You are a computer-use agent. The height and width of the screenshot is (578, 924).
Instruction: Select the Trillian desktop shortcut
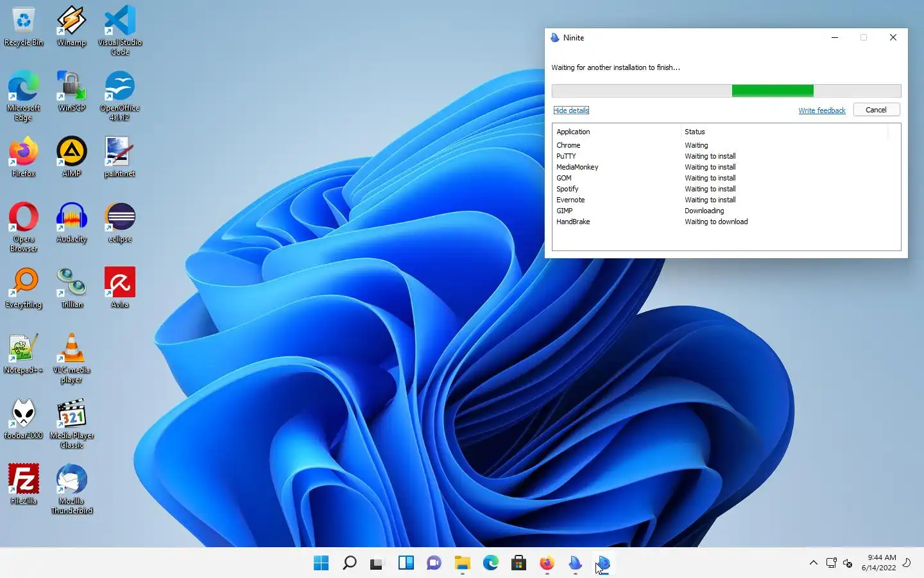point(71,288)
